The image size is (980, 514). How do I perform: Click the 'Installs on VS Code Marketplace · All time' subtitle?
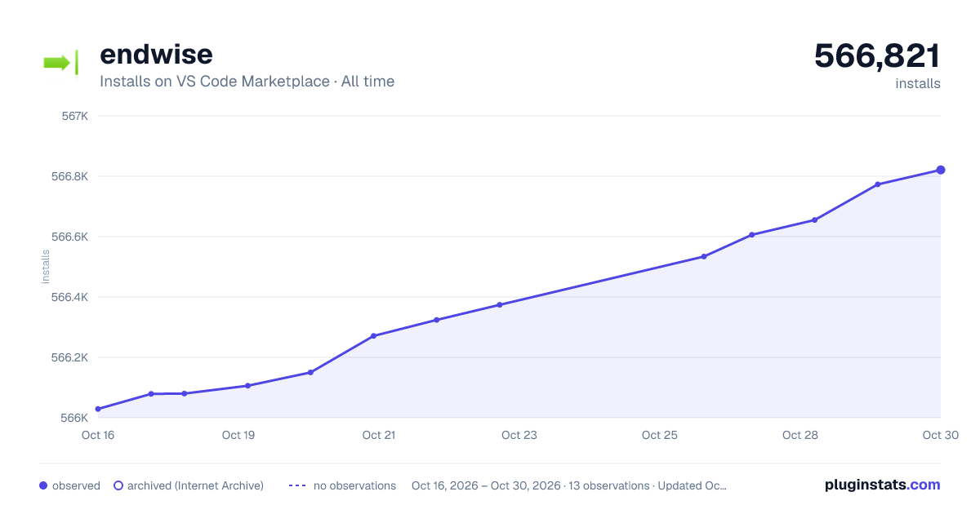[x=247, y=82]
